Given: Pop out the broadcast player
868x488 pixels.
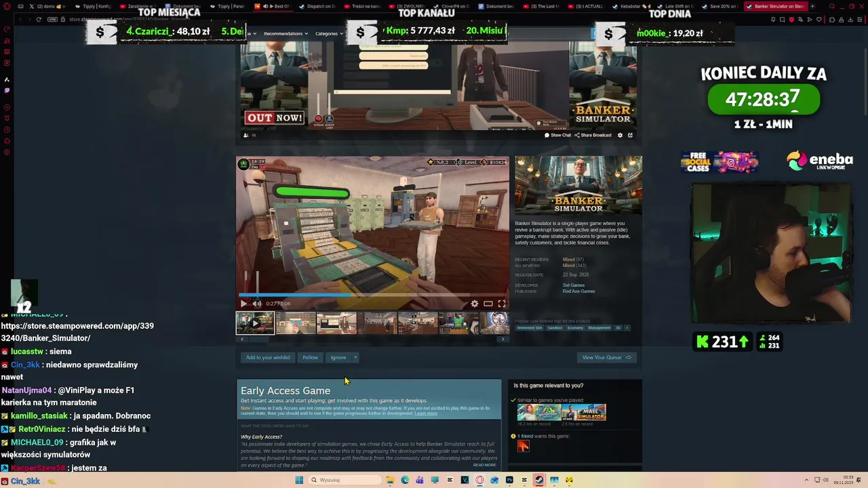Looking at the screenshot, I should click(630, 135).
